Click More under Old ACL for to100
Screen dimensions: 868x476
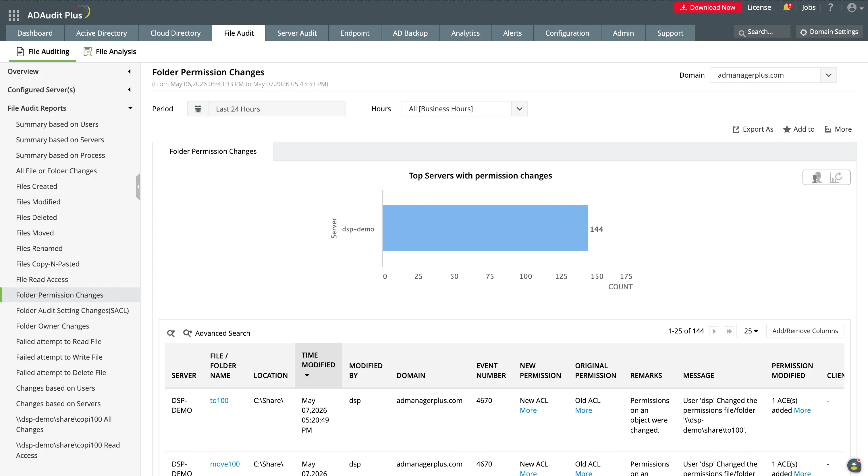click(583, 410)
